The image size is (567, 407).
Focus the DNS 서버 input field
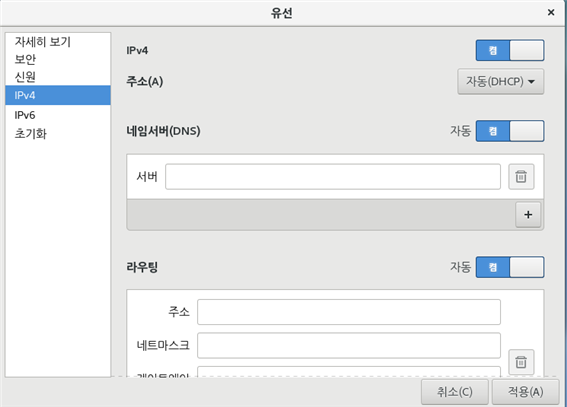333,177
